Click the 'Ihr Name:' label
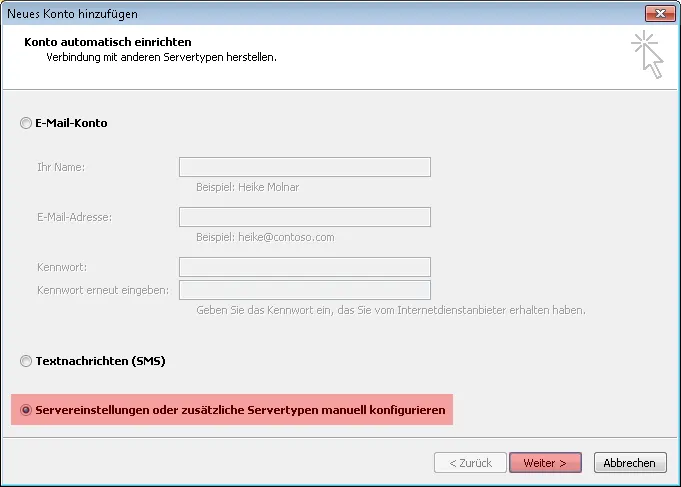The width and height of the screenshot is (681, 487). pyautogui.click(x=61, y=167)
